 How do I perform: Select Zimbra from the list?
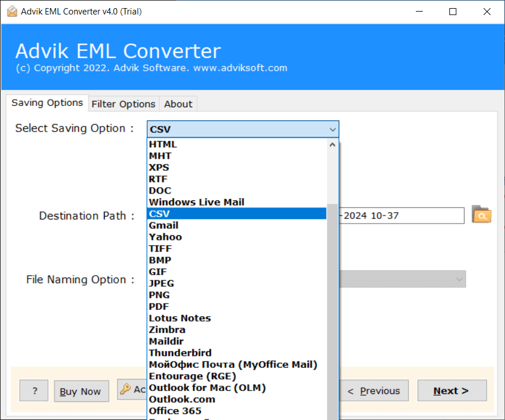237,330
